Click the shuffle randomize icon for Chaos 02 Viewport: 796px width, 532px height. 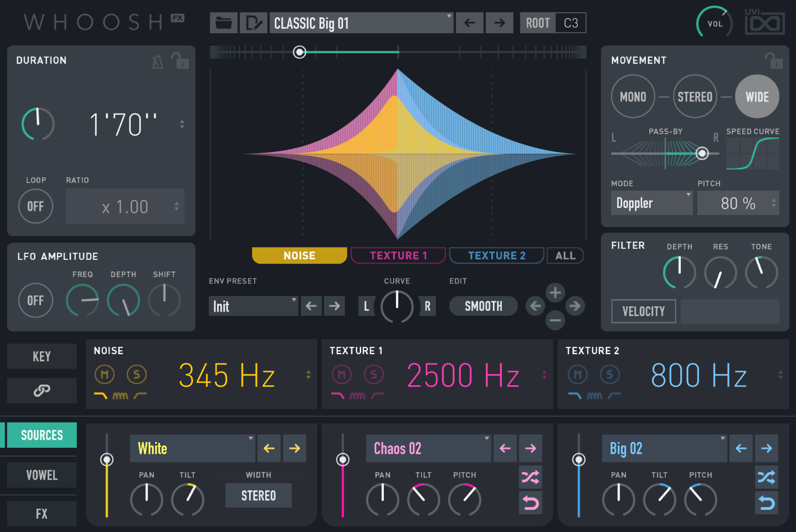(x=531, y=477)
